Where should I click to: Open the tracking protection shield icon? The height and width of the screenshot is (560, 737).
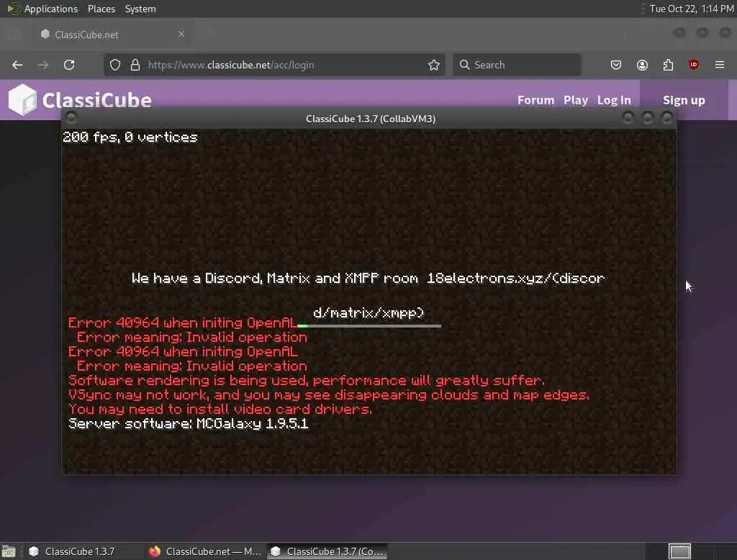click(115, 65)
